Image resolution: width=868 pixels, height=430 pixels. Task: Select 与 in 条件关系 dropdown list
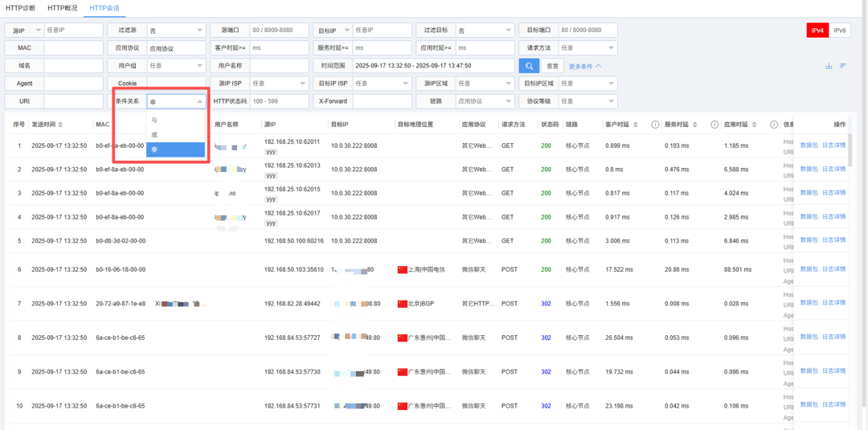pyautogui.click(x=154, y=120)
